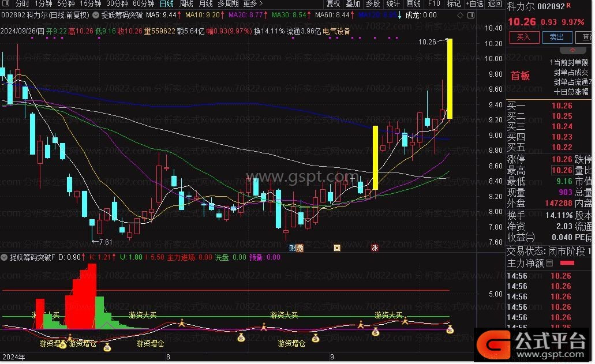Open the 统计 statistics tool
The width and height of the screenshot is (595, 364).
coord(393,4)
